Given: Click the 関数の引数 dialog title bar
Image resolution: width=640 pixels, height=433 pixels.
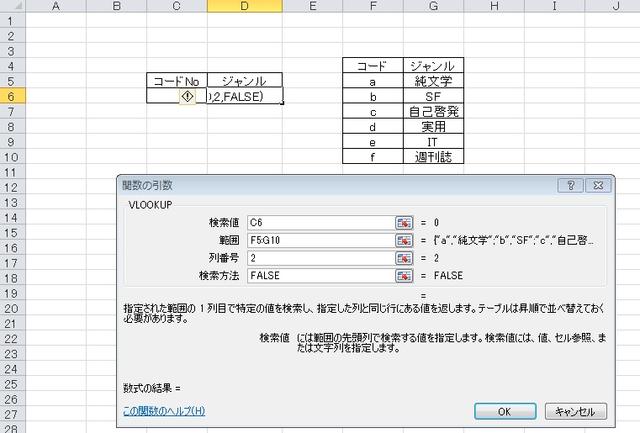Looking at the screenshot, I should 337,186.
